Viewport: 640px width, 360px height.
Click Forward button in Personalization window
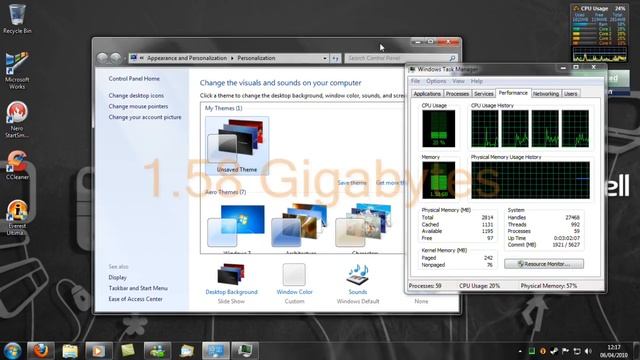click(116, 58)
